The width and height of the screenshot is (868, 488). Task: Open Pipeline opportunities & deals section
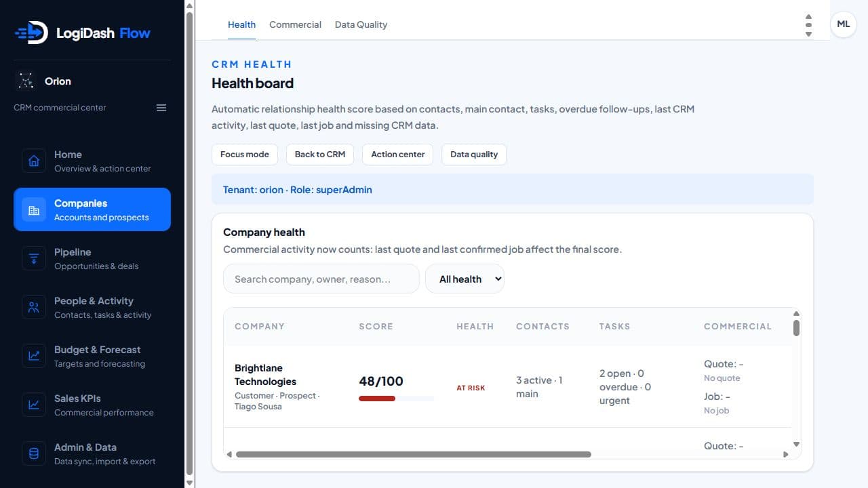(x=92, y=258)
